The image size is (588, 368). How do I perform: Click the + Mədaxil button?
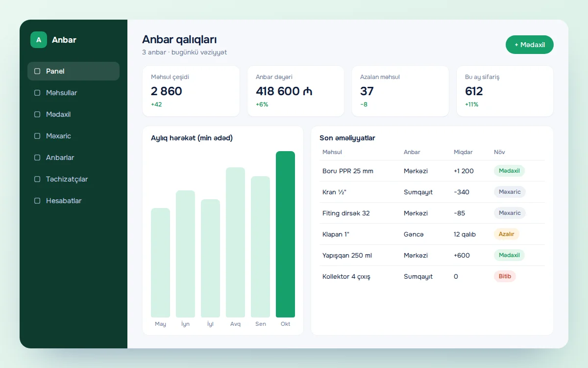point(530,45)
